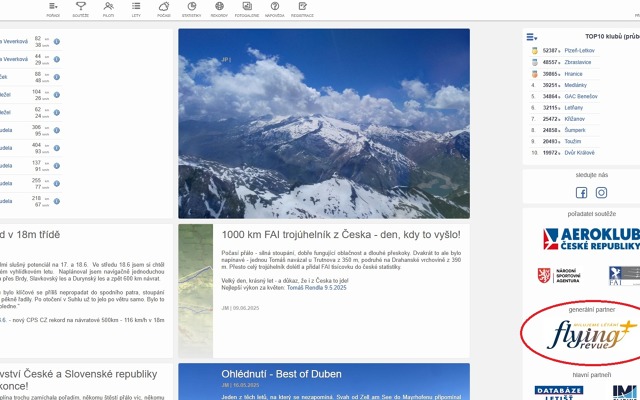Image resolution: width=640 pixels, height=400 pixels.
Task: Show info for the 88 km flight
Action: [x=57, y=77]
